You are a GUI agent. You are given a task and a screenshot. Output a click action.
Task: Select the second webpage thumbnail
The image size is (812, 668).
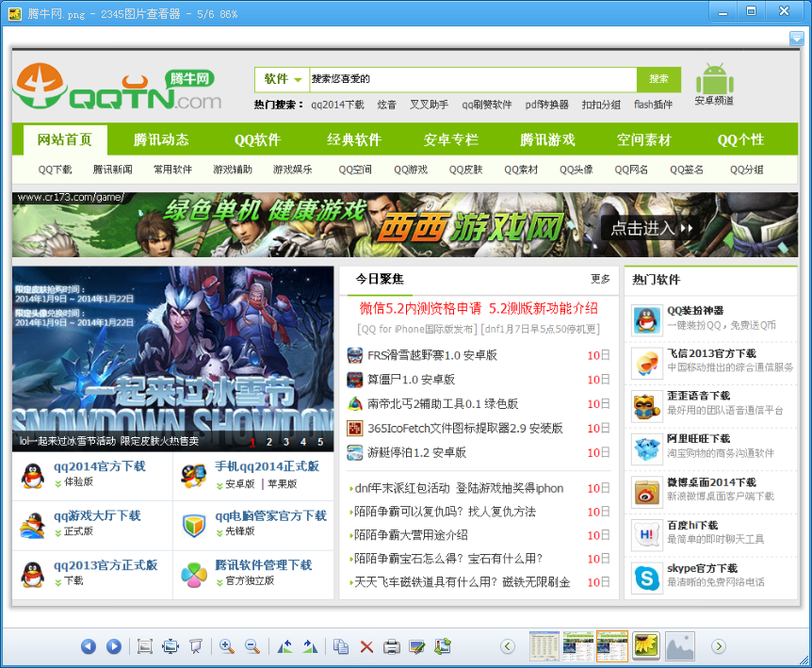(x=578, y=646)
